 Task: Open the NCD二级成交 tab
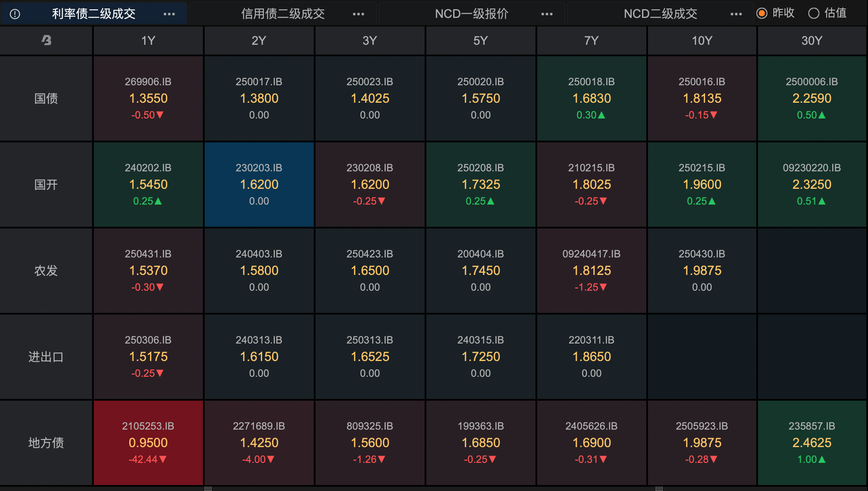click(x=660, y=14)
